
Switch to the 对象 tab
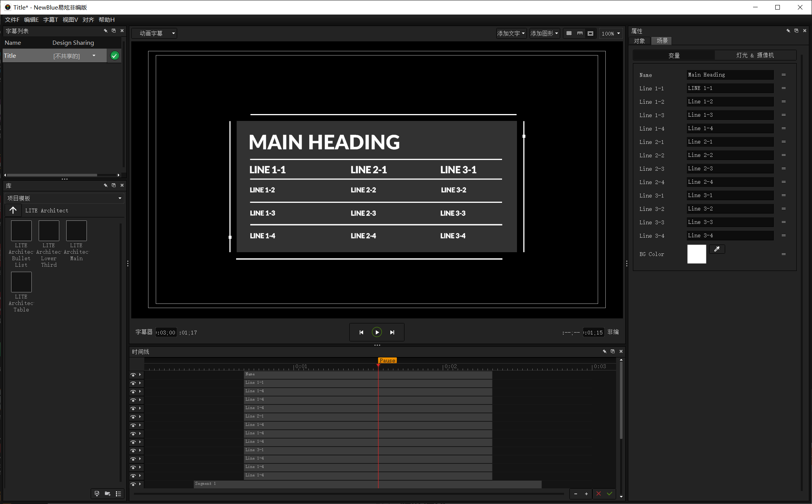[x=639, y=41]
